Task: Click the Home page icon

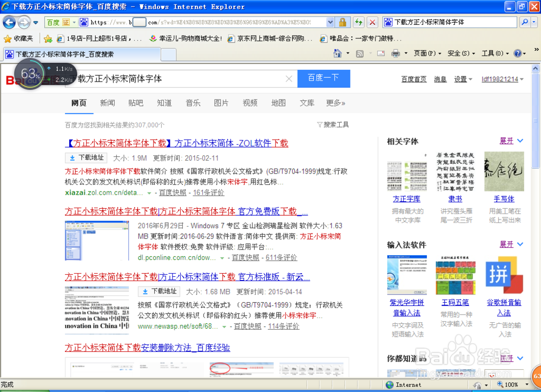Action: tap(338, 54)
